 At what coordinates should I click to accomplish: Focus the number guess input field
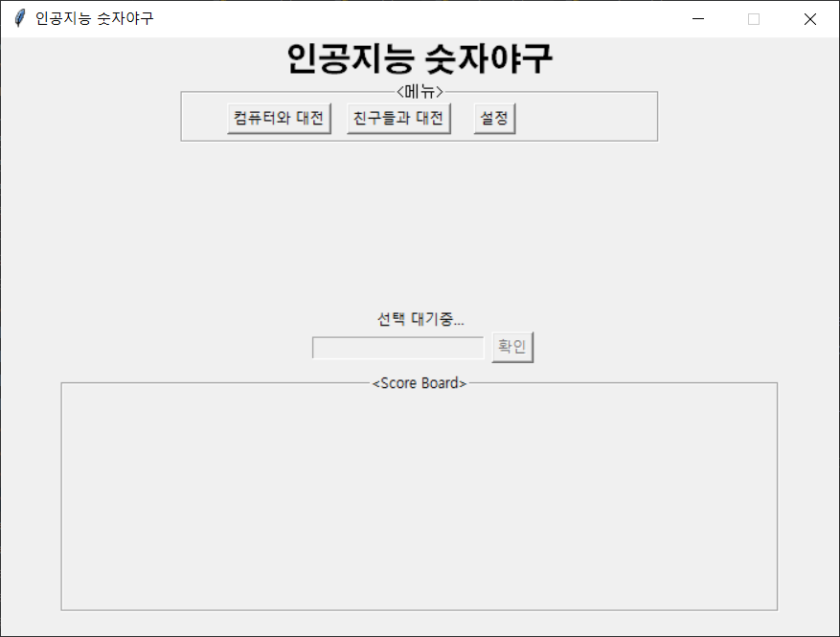(398, 348)
